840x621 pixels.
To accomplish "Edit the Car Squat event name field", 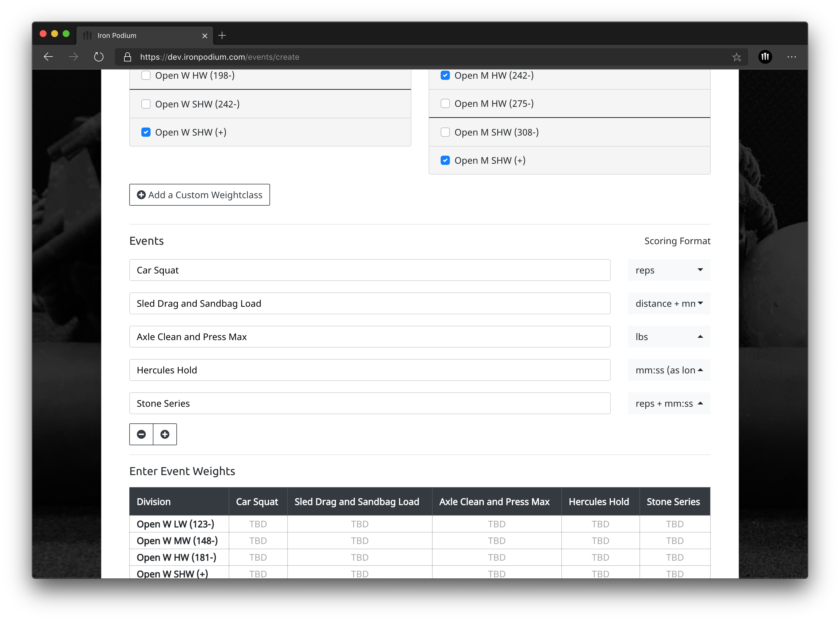I will (370, 270).
